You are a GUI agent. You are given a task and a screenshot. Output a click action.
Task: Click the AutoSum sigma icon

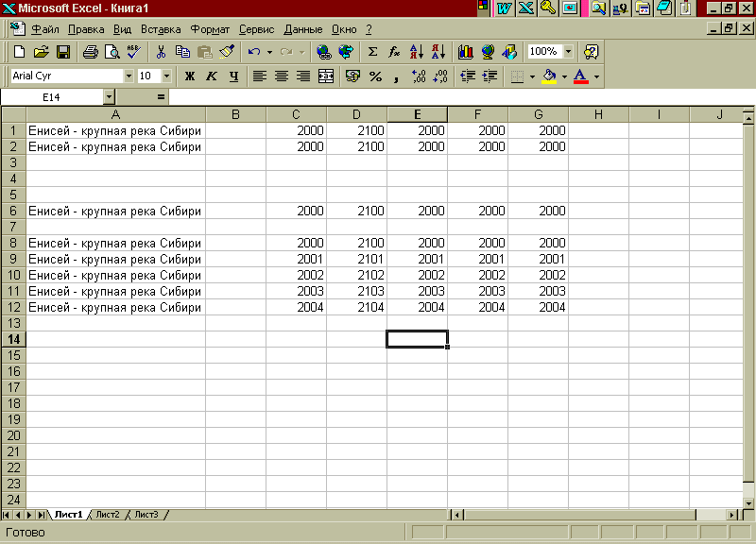(x=372, y=52)
